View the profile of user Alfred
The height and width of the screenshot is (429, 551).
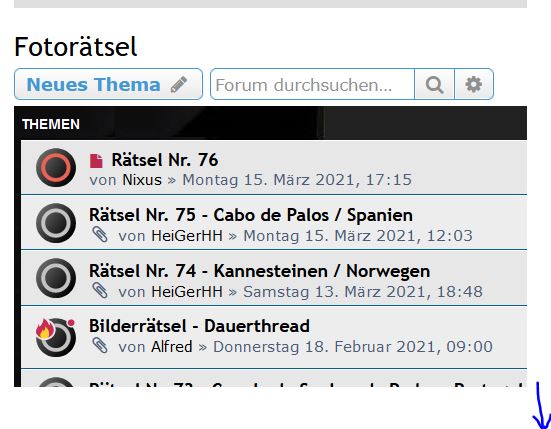tap(172, 346)
